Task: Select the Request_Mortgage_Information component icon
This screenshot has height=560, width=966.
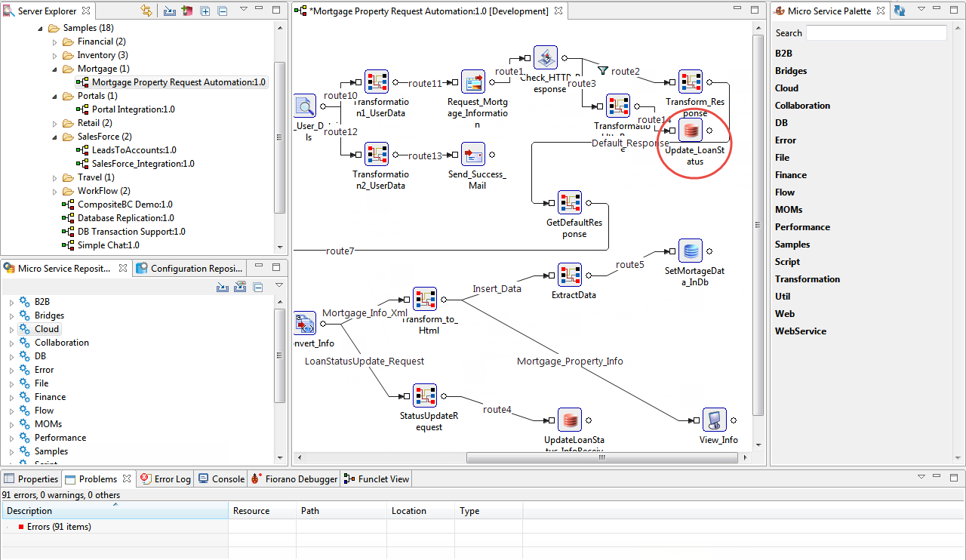Action: 473,82
